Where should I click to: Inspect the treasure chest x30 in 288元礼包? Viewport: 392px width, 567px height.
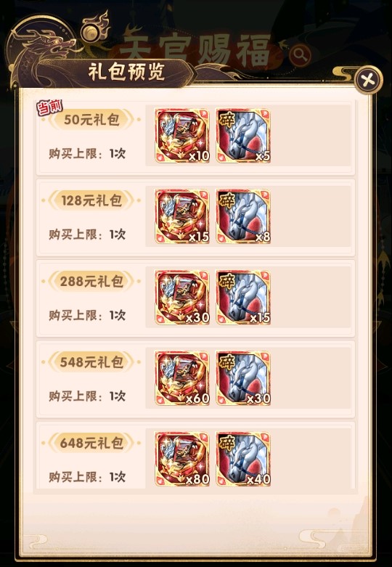(x=182, y=297)
